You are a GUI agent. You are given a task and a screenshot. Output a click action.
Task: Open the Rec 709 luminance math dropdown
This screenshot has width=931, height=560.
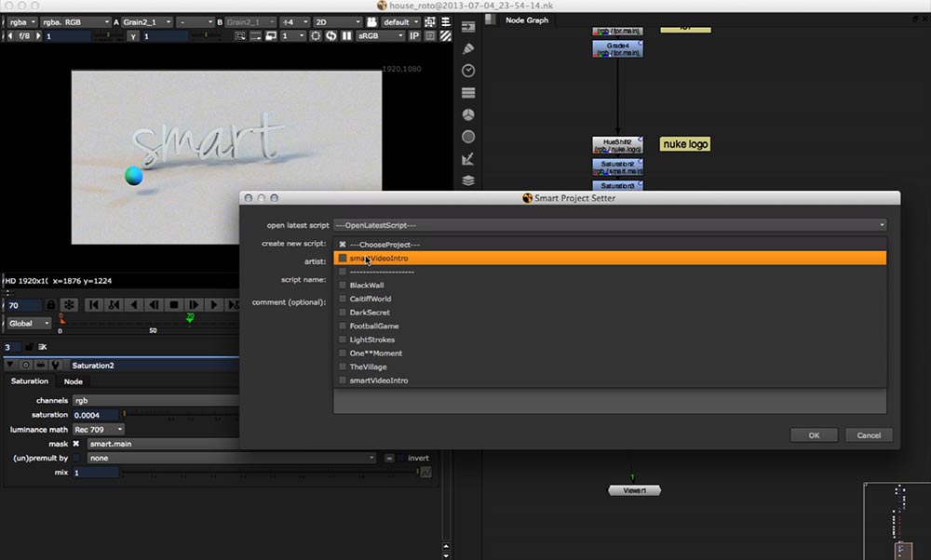[99, 430]
